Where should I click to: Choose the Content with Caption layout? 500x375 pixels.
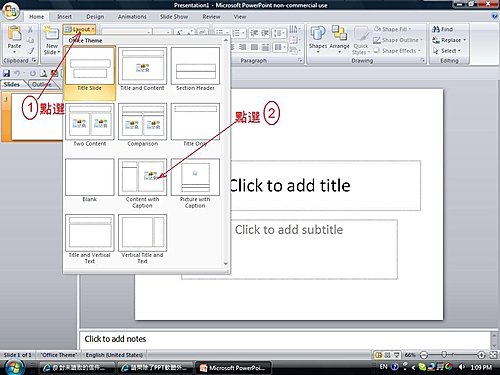click(142, 184)
